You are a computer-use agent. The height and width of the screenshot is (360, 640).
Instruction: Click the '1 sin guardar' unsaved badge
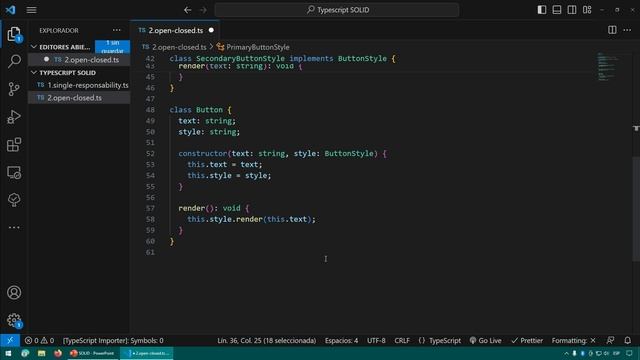pos(112,47)
